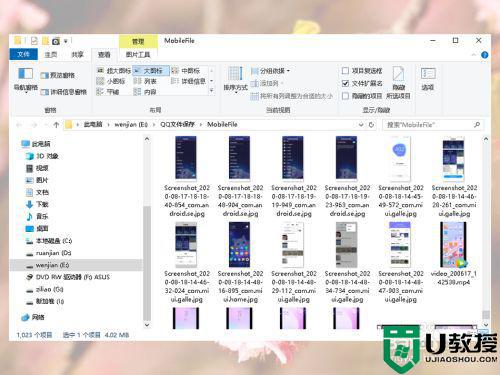Choose content (内容) layout
Image resolution: width=500 pixels, height=375 pixels.
click(145, 92)
